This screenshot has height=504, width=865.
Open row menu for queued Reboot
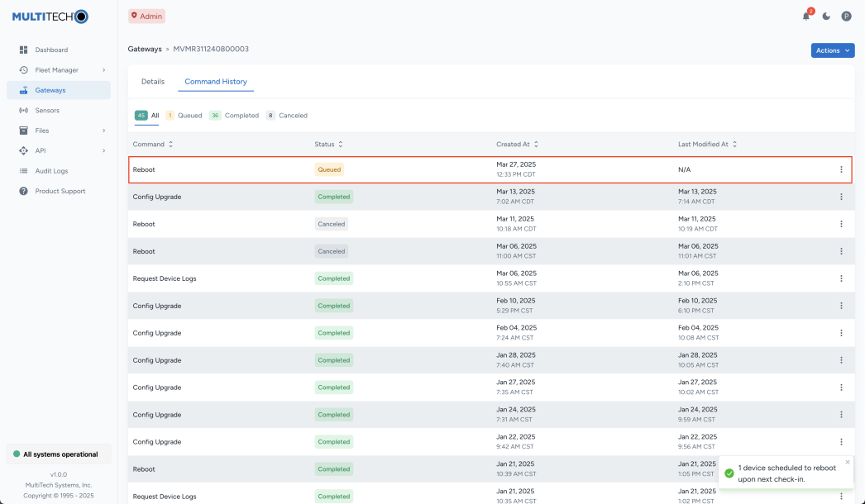[841, 169]
